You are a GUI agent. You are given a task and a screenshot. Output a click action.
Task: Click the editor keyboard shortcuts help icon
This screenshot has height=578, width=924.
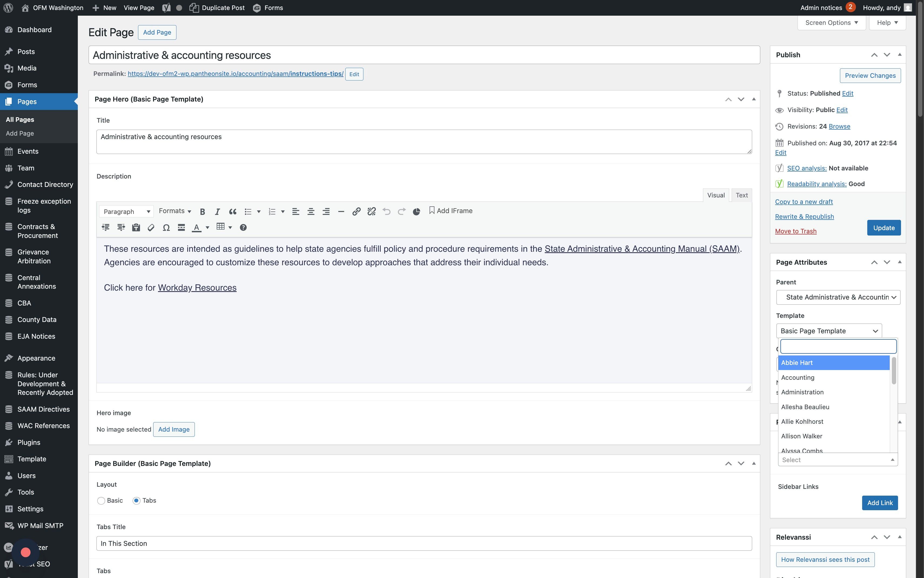tap(243, 228)
